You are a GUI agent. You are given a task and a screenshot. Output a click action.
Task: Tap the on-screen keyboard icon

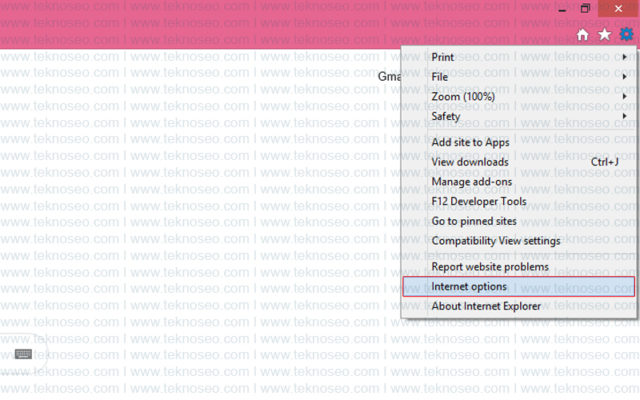[23, 353]
